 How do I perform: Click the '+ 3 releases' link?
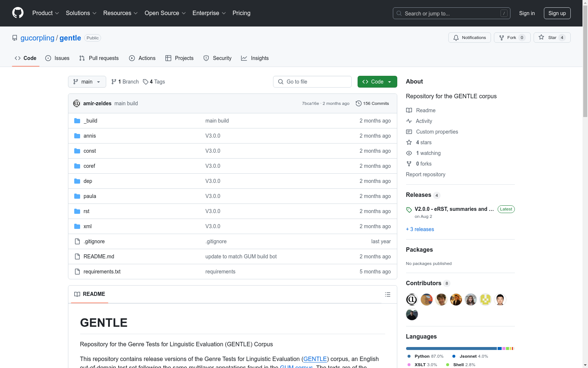point(420,229)
